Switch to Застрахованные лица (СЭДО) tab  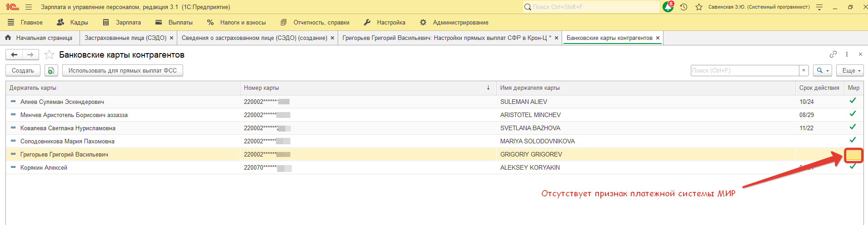(x=125, y=38)
